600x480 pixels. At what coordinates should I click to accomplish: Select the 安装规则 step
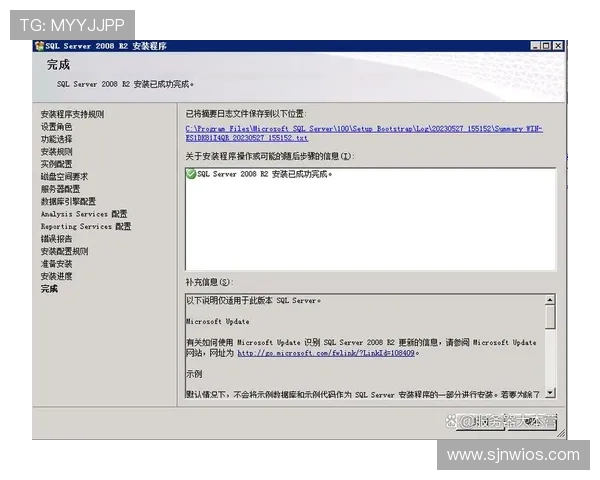[x=56, y=152]
